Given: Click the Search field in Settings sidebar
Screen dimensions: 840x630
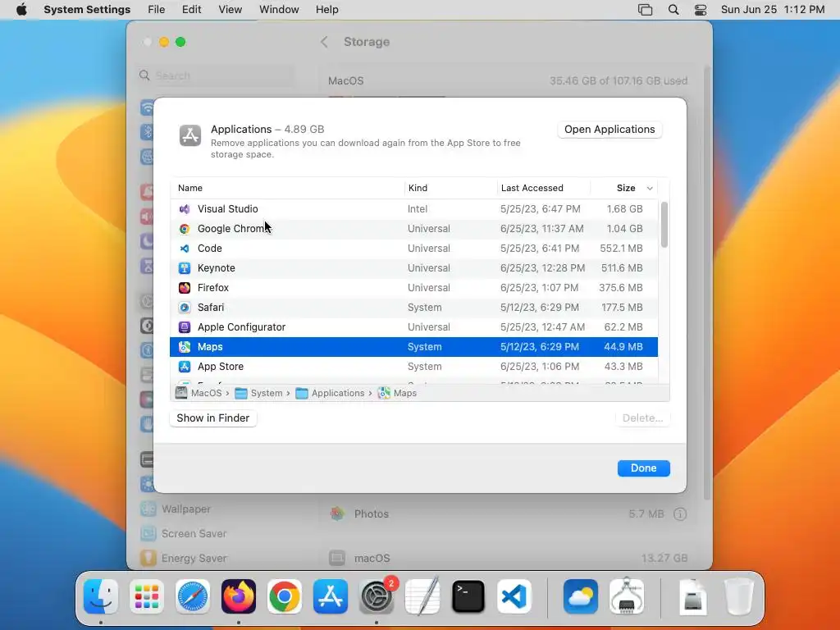Looking at the screenshot, I should tap(217, 75).
